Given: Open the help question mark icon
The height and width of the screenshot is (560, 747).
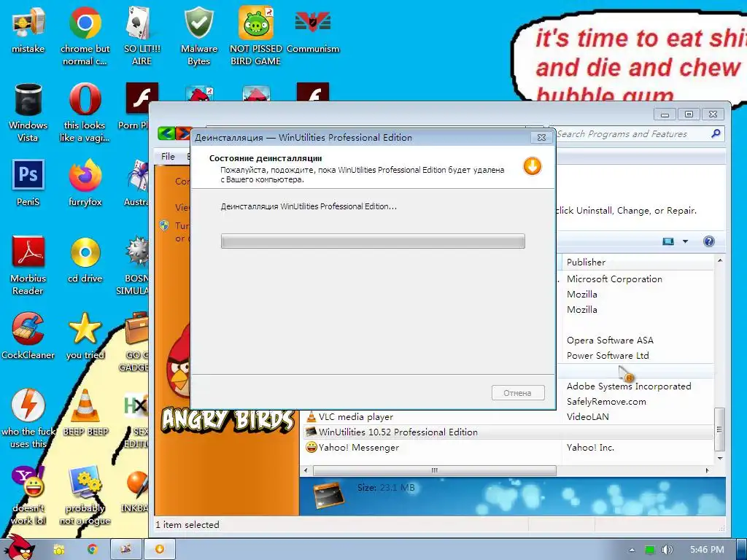Looking at the screenshot, I should tap(709, 241).
